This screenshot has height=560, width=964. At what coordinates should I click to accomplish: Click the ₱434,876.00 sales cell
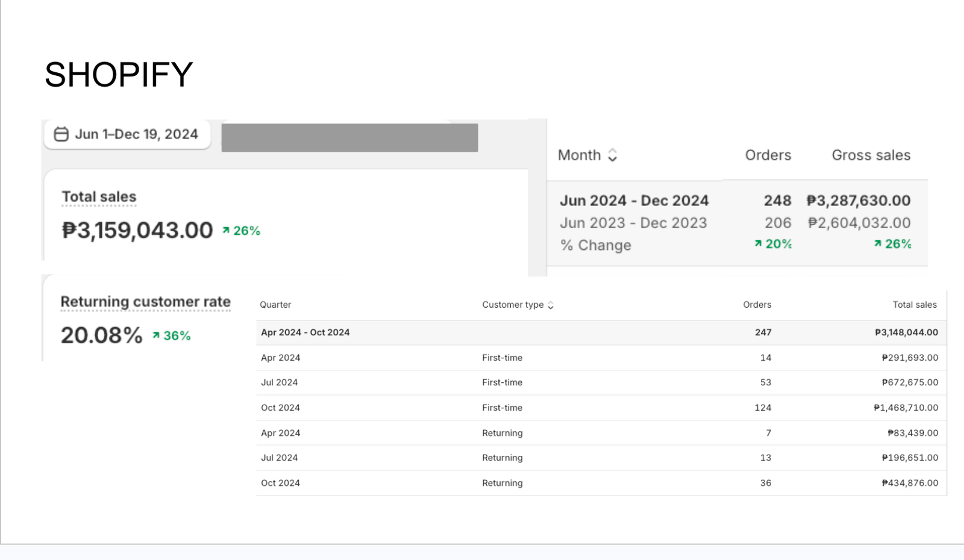point(910,483)
